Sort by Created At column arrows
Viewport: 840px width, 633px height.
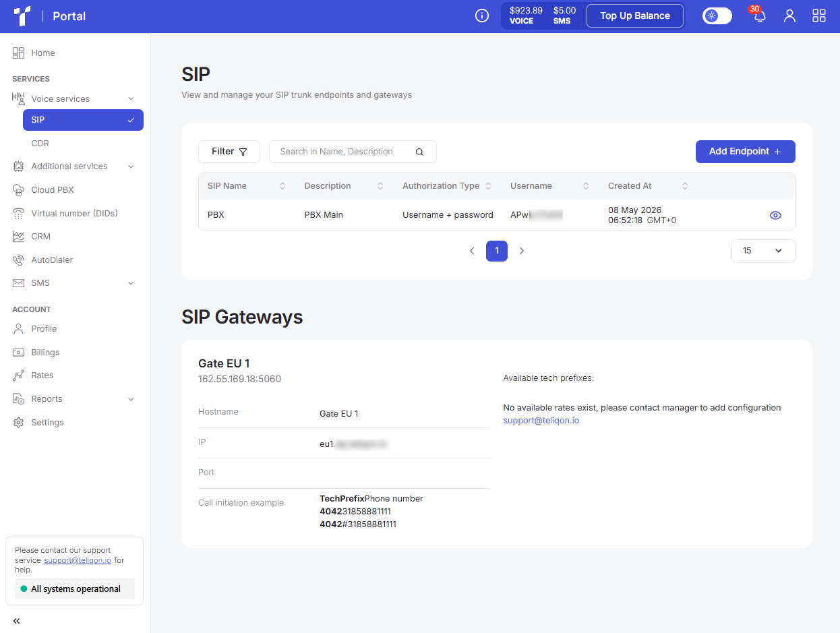pyautogui.click(x=685, y=186)
